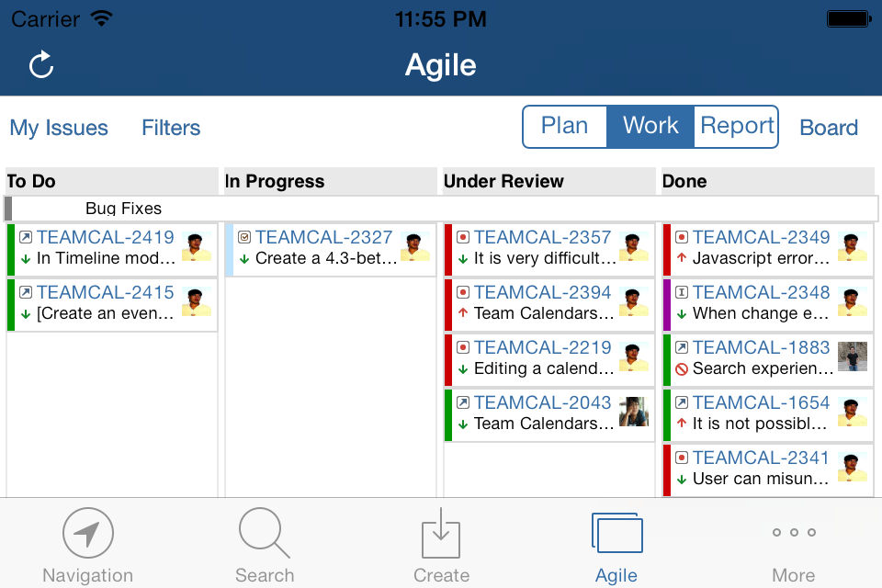Tap the Under Review column header

tap(503, 181)
